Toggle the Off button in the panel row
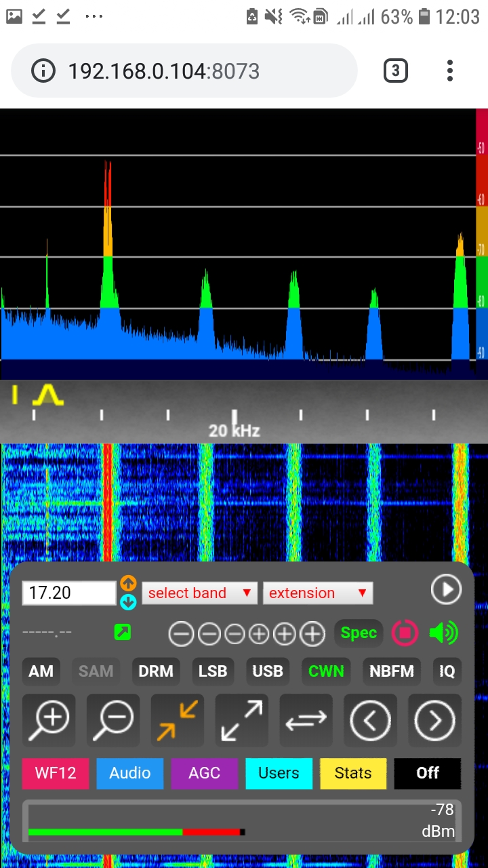 (x=428, y=773)
